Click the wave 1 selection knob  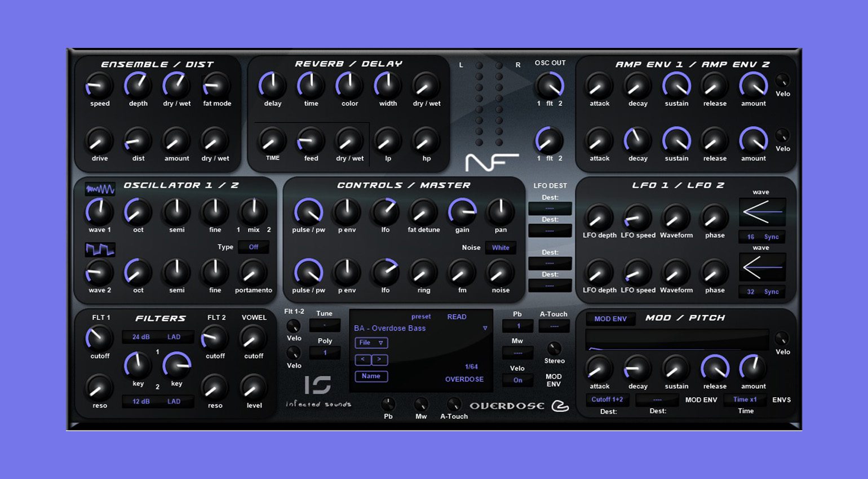pyautogui.click(x=100, y=212)
